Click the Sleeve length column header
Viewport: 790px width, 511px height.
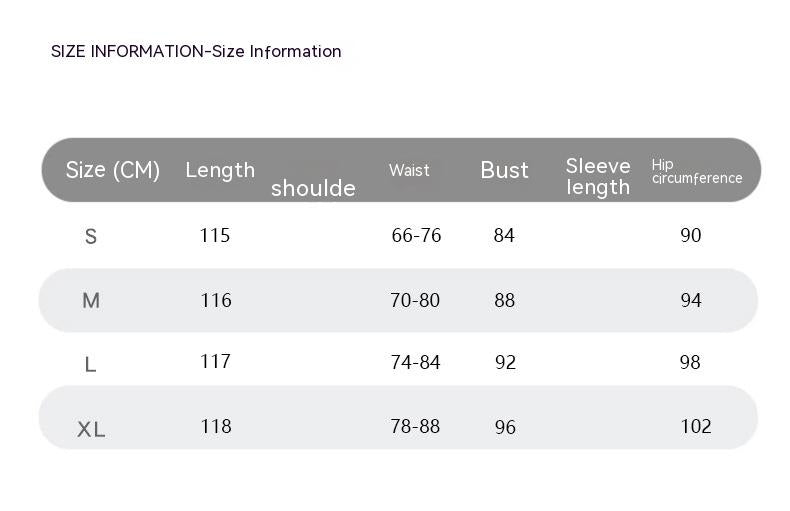coord(598,176)
